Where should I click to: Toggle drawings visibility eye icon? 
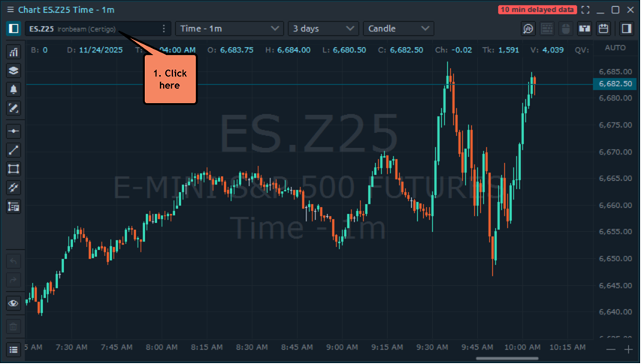pyautogui.click(x=14, y=304)
